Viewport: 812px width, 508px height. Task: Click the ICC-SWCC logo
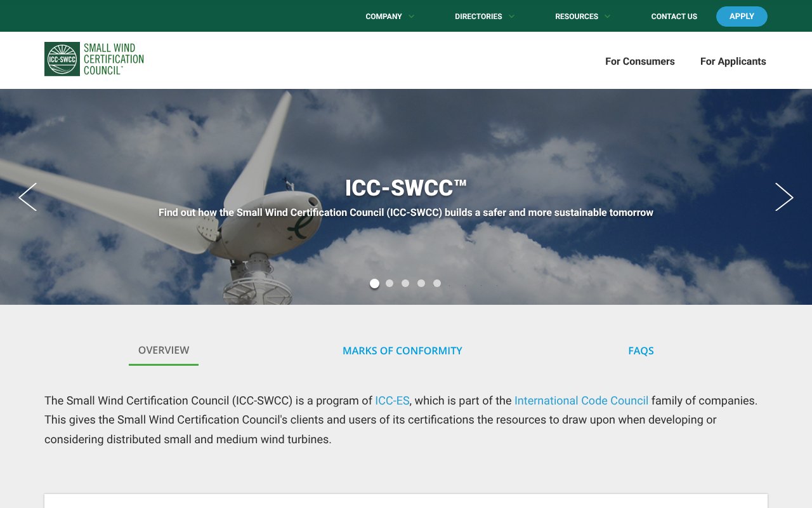[94, 58]
